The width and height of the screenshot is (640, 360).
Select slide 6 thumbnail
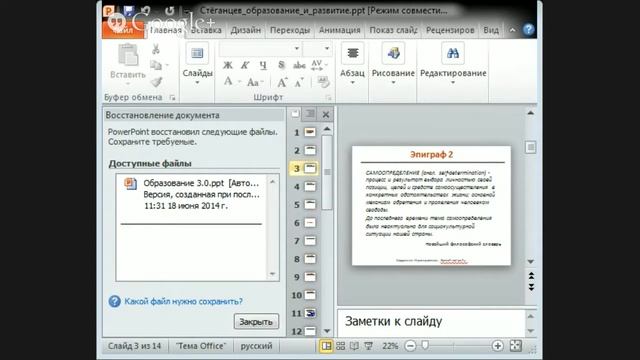click(x=310, y=223)
